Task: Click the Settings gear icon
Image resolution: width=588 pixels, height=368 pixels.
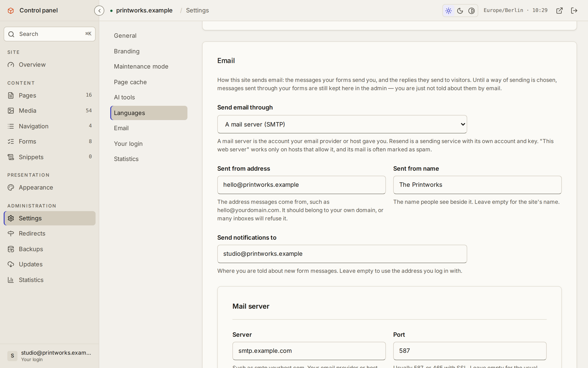Action: tap(11, 218)
